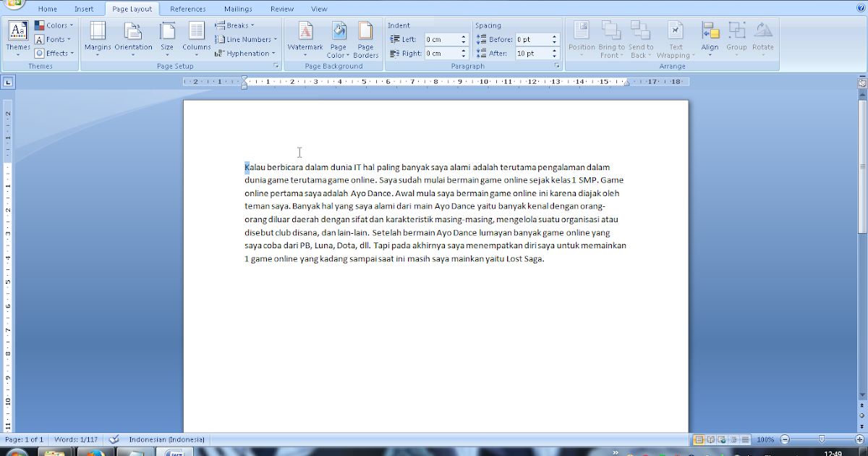868x456 pixels.
Task: Select the Text Wrapping tool
Action: [675, 39]
